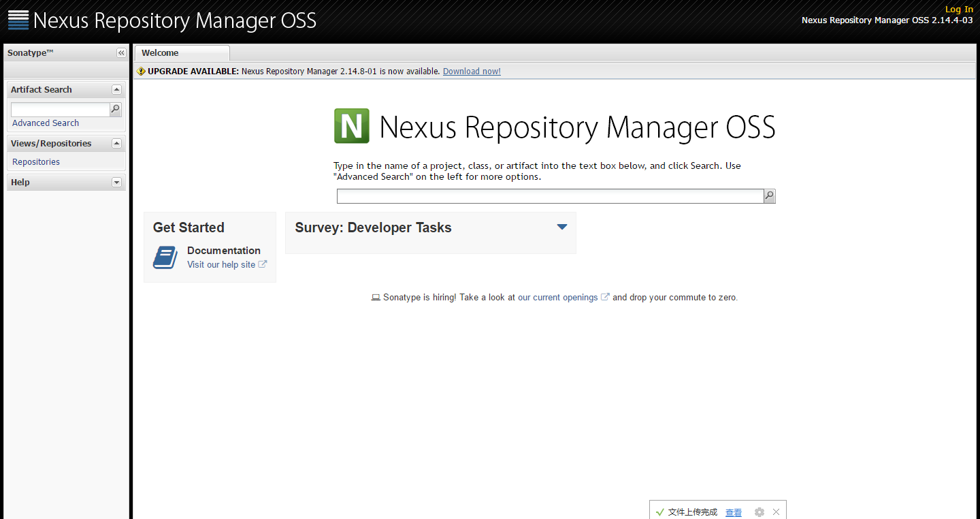The width and height of the screenshot is (980, 519).
Task: Click the main search magnifier button
Action: (770, 196)
